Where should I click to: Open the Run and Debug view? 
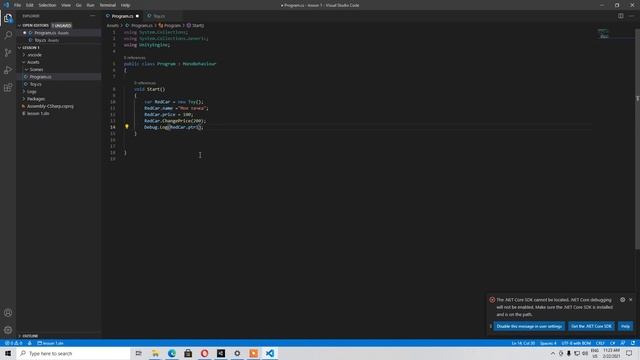(x=8, y=70)
